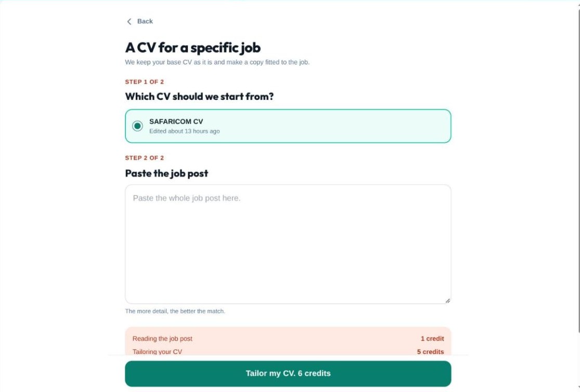Screen dimensions: 580x392
Task: Click the 'Edited about 13 hours ago' text
Action: pyautogui.click(x=185, y=132)
